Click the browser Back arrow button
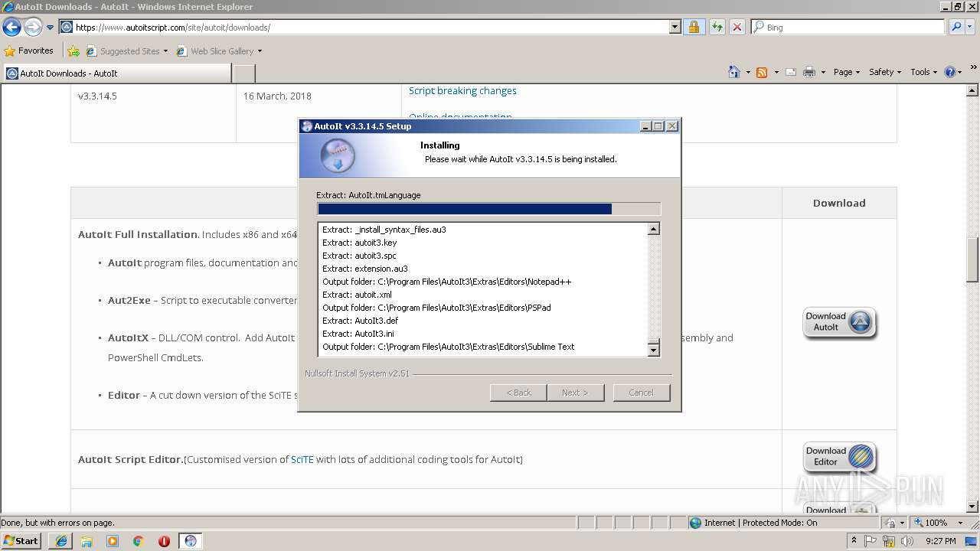This screenshot has width=980, height=551. (x=12, y=28)
